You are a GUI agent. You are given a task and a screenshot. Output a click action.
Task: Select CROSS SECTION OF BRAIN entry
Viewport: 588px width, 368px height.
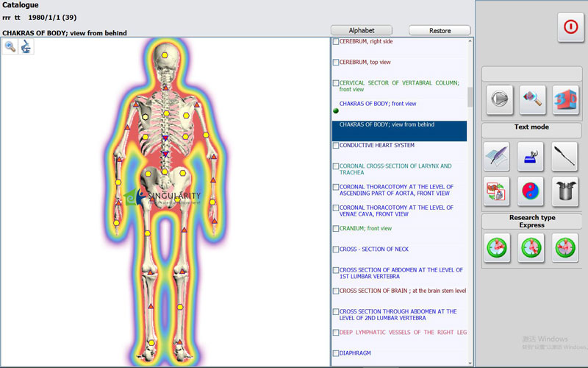(x=403, y=291)
